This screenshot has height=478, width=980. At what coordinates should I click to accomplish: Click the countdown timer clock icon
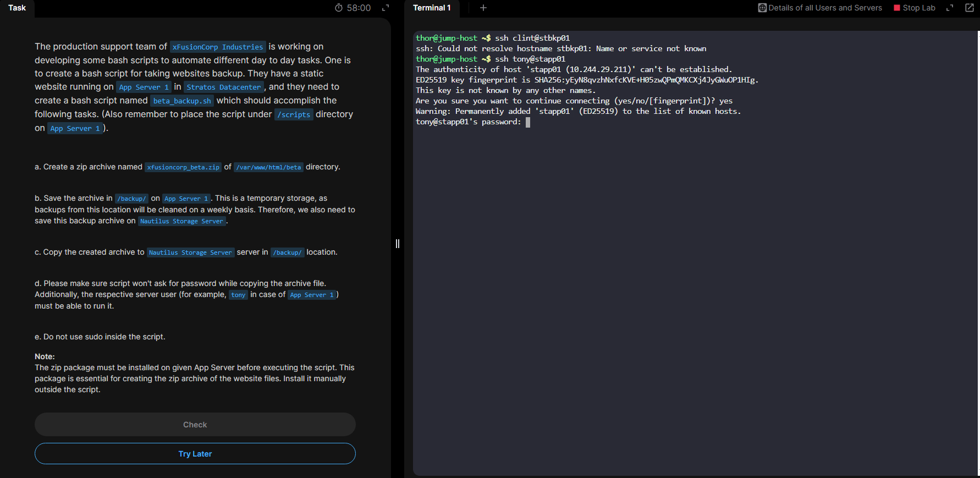[x=339, y=8]
